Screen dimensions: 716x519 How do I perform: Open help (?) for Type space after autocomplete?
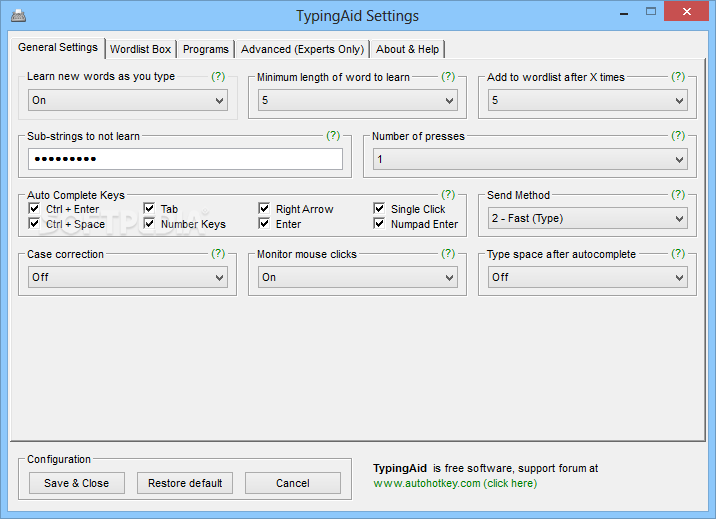[x=678, y=253]
